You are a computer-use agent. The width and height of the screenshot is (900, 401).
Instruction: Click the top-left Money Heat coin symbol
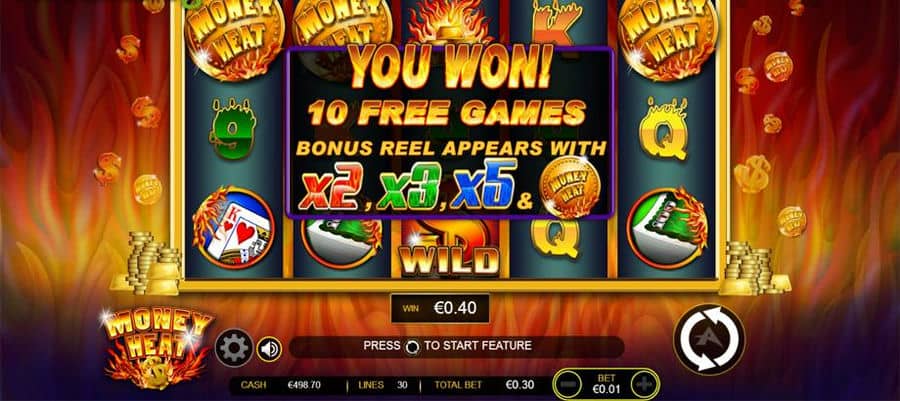235,38
